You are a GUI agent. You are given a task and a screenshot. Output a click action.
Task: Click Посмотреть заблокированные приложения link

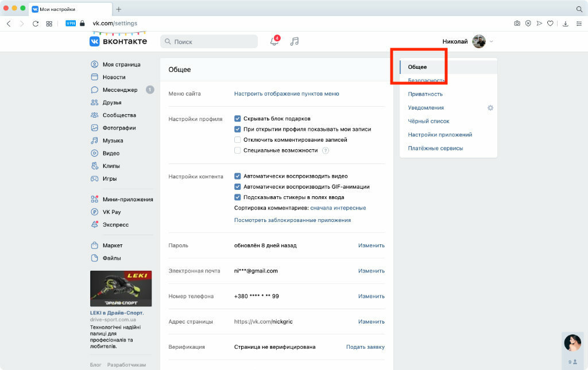[292, 220]
